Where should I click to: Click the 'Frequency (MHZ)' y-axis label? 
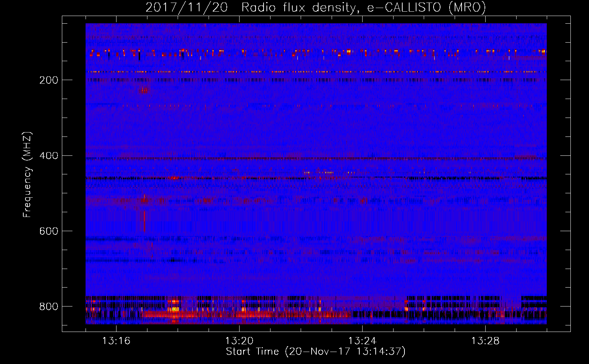click(x=27, y=174)
